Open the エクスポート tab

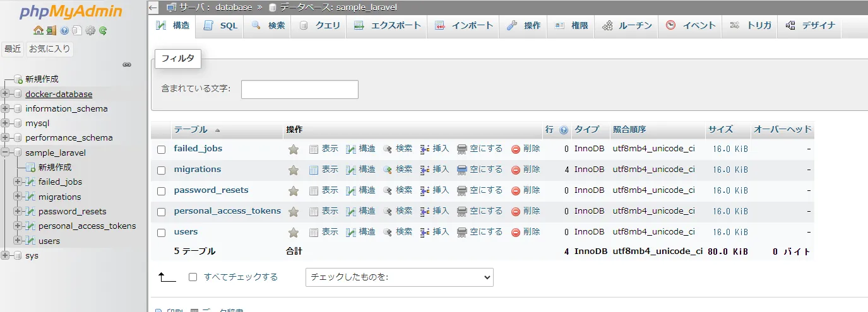click(x=386, y=26)
